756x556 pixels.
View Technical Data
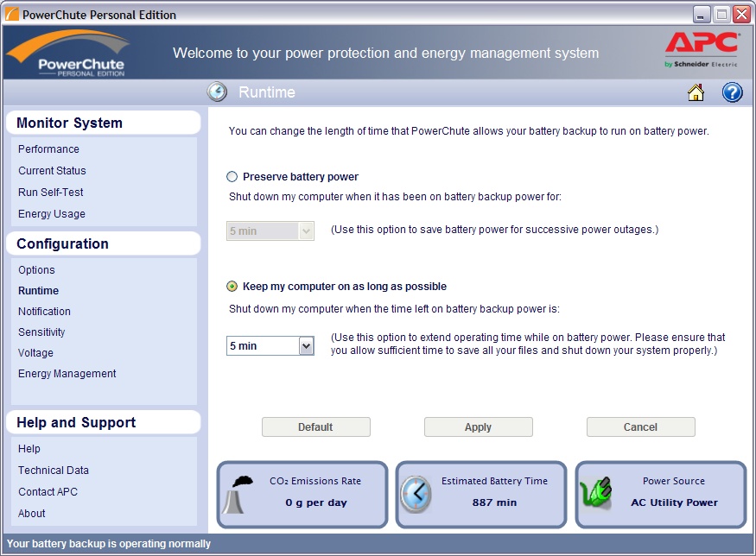[54, 471]
